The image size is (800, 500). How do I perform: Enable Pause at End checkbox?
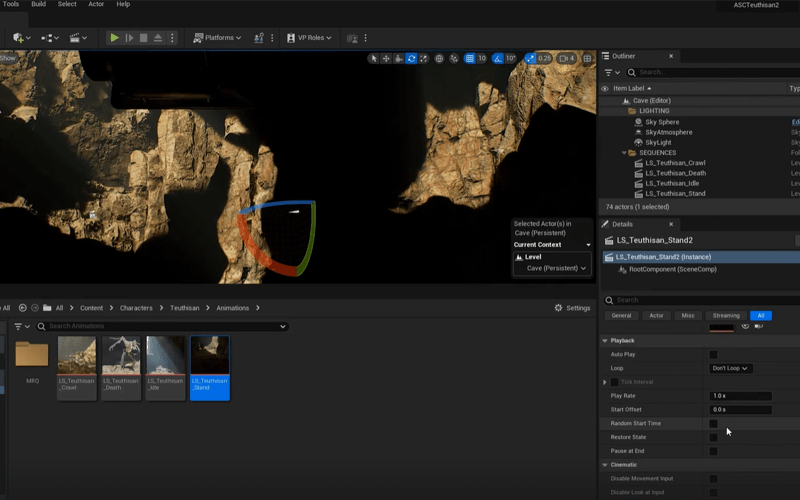pos(713,451)
